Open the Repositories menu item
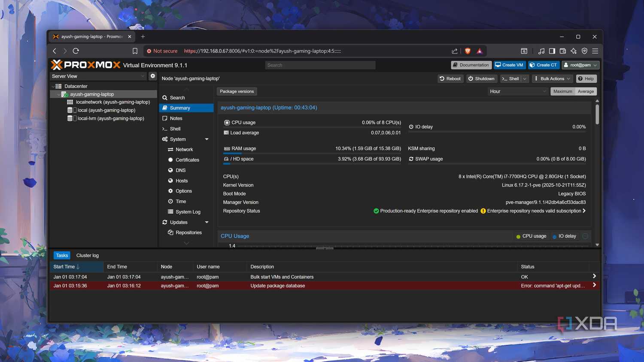 (x=186, y=232)
